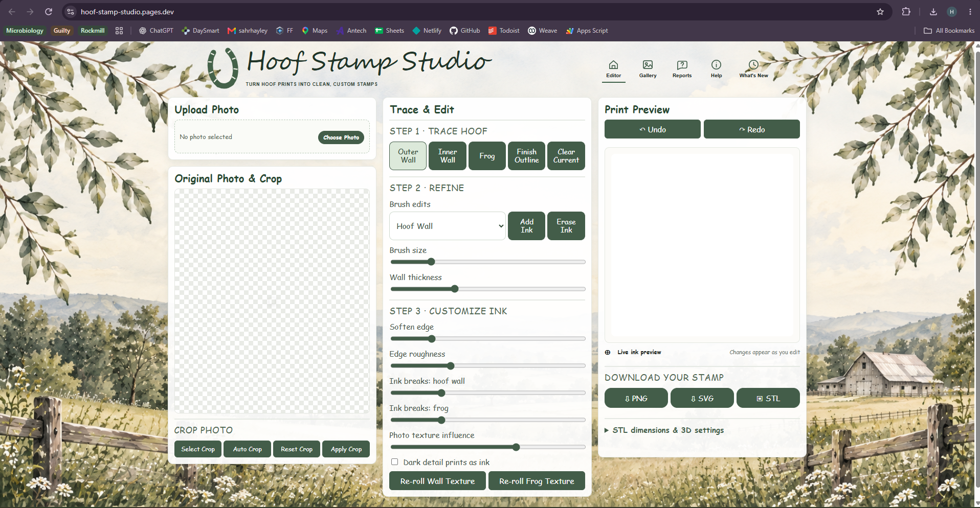Download the stamp as PNG
The height and width of the screenshot is (508, 980).
pos(636,398)
